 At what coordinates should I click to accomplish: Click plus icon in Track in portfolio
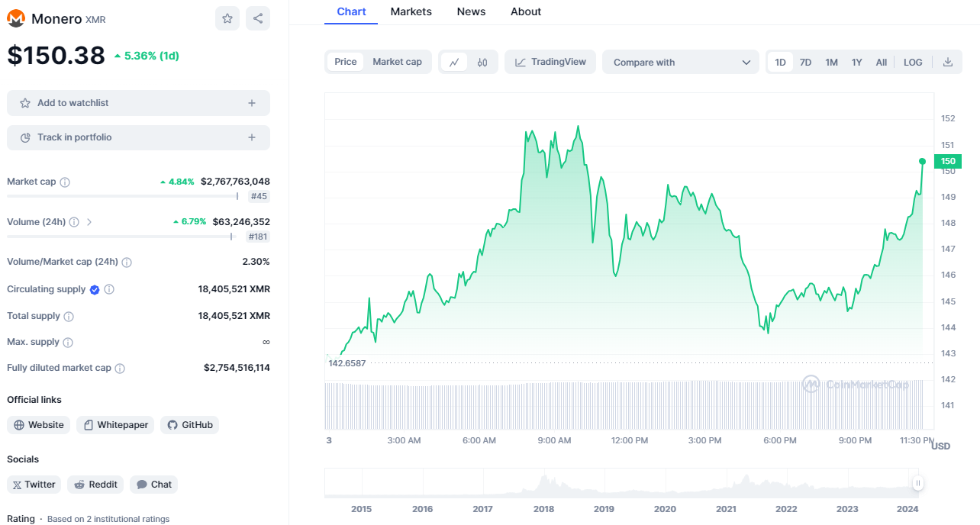pos(252,137)
